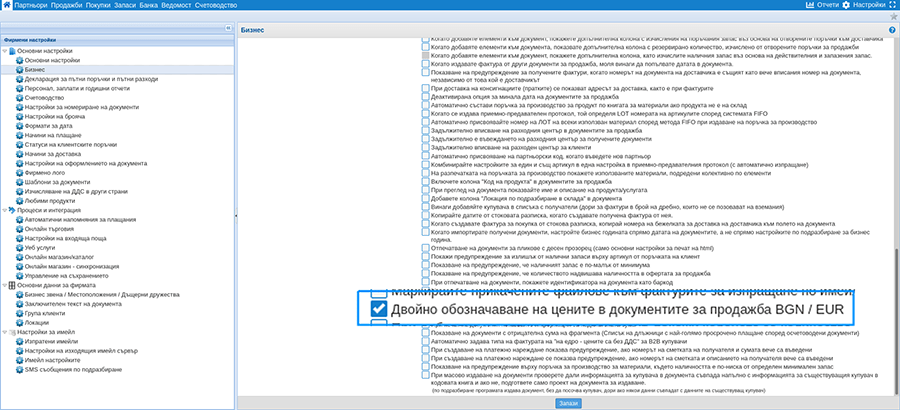Collapse Процеси и интеграция tree section
The height and width of the screenshot is (410, 900).
[x=4, y=211]
